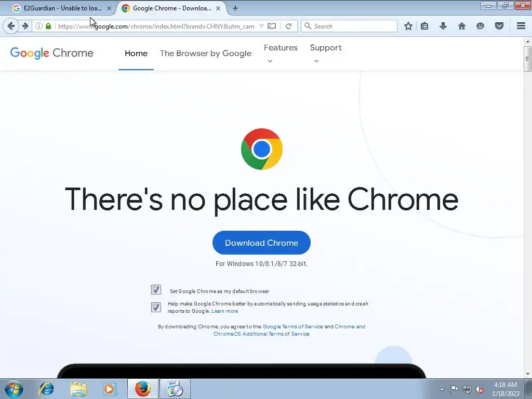This screenshot has width=532, height=399.
Task: Click the scrollbar up arrow
Action: tap(527, 42)
